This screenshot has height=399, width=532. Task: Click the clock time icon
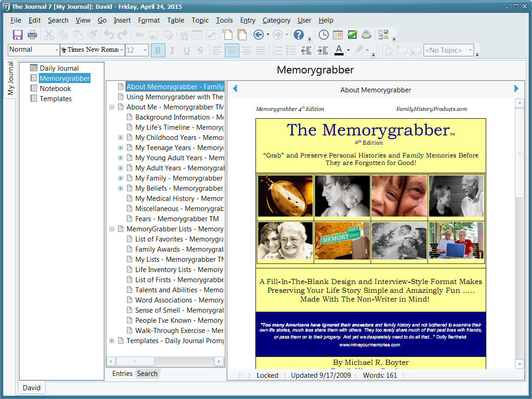coord(324,35)
